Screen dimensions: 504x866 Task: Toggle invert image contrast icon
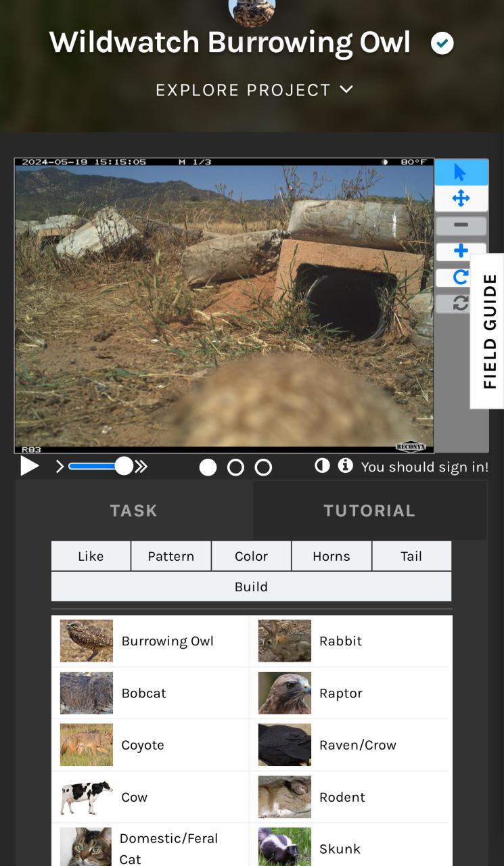click(322, 465)
